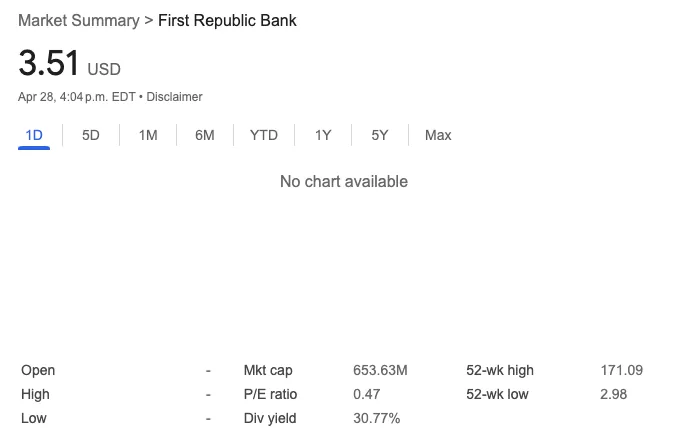Select the 1D time range tab
680x438 pixels.
click(34, 135)
